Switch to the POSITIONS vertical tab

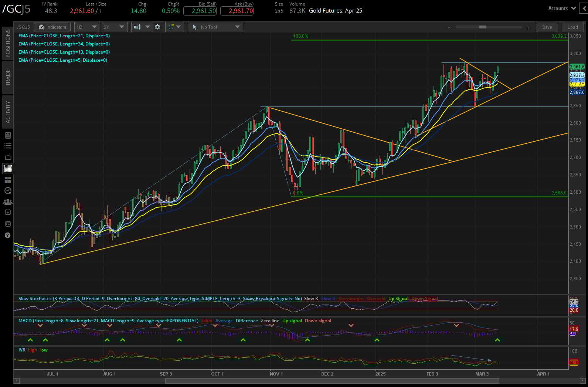coord(8,44)
